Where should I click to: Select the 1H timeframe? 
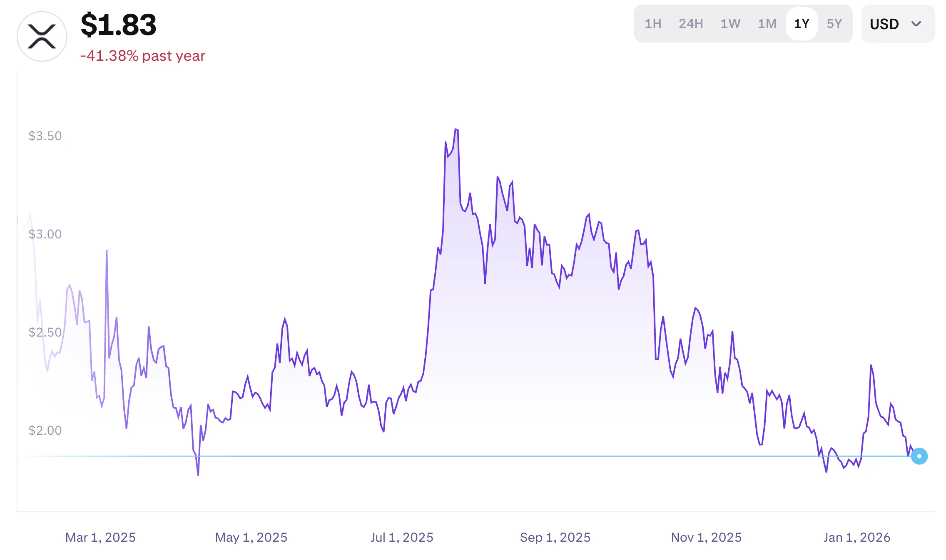(x=653, y=24)
